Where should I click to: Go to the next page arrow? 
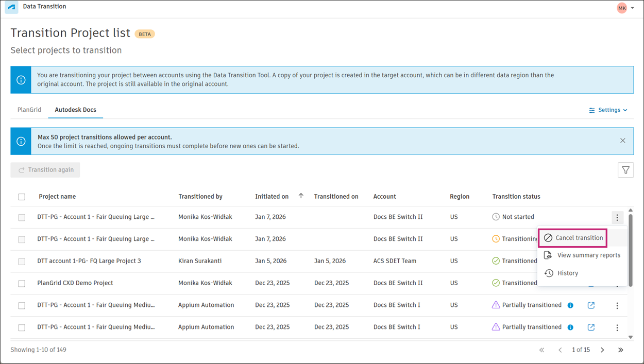point(602,350)
